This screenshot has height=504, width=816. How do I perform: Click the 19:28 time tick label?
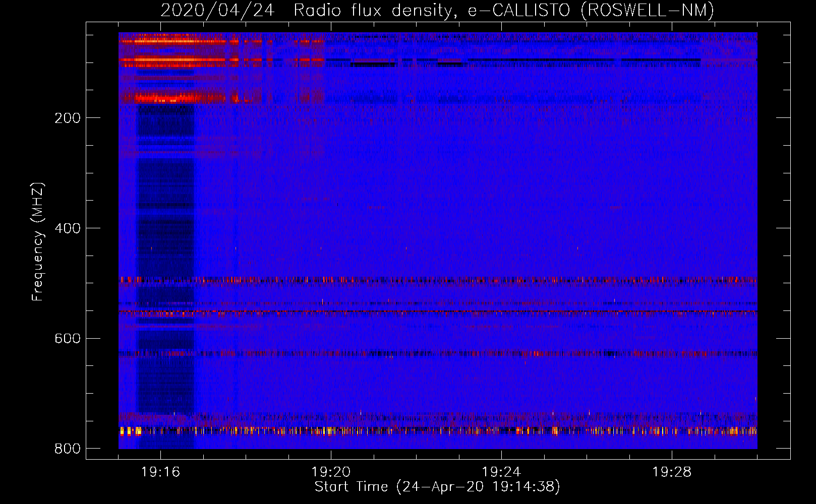point(672,472)
